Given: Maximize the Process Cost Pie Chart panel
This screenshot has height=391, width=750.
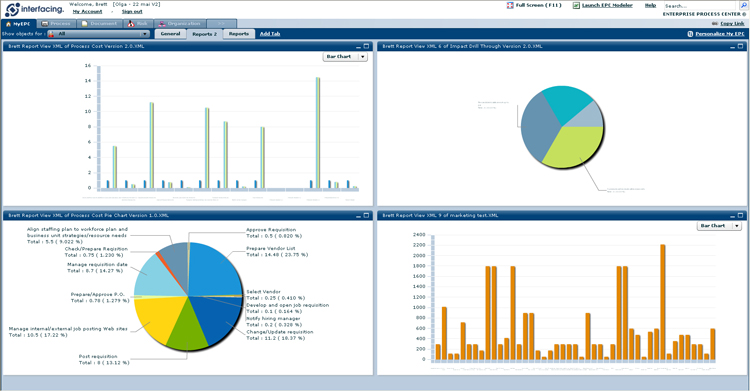Looking at the screenshot, I should [366, 216].
